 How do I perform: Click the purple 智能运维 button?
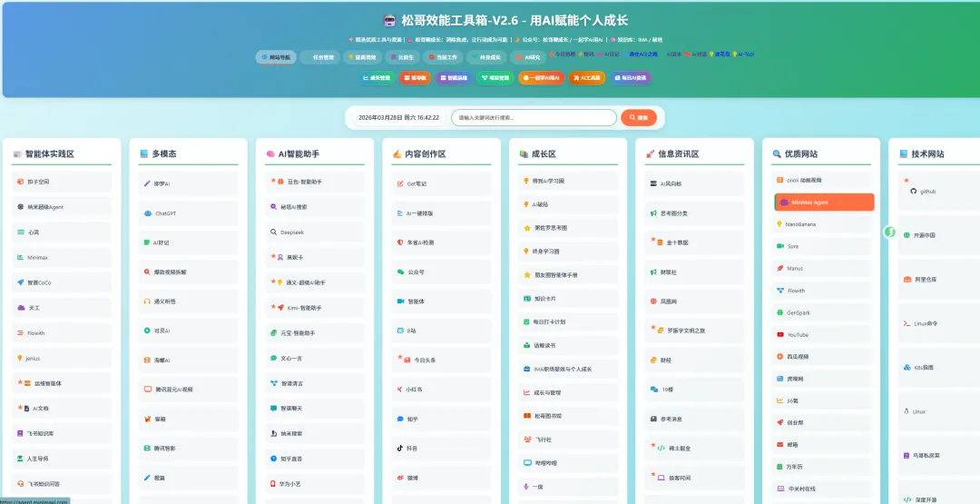pos(453,78)
